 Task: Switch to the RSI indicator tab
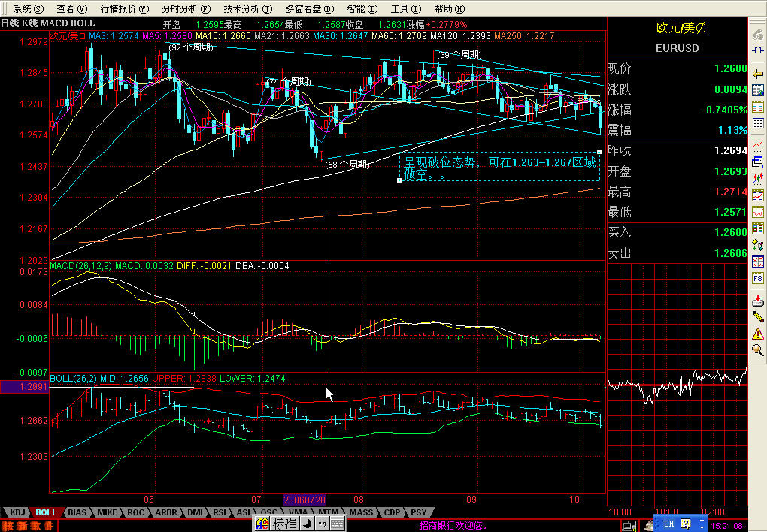coord(220,512)
